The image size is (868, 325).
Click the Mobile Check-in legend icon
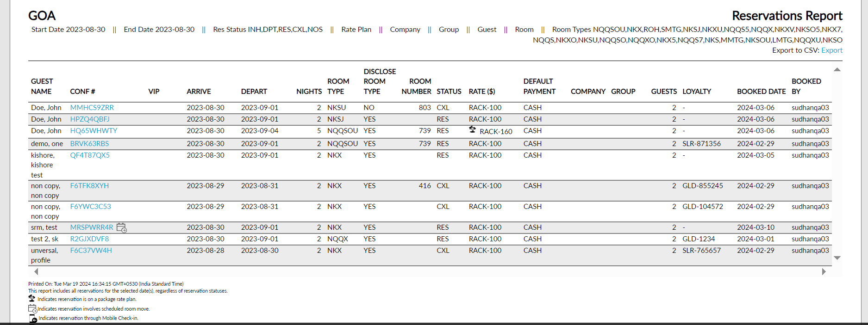coord(33,319)
